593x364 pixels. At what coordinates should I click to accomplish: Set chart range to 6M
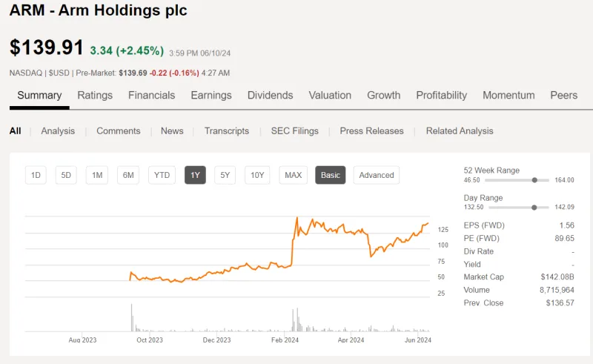point(128,175)
